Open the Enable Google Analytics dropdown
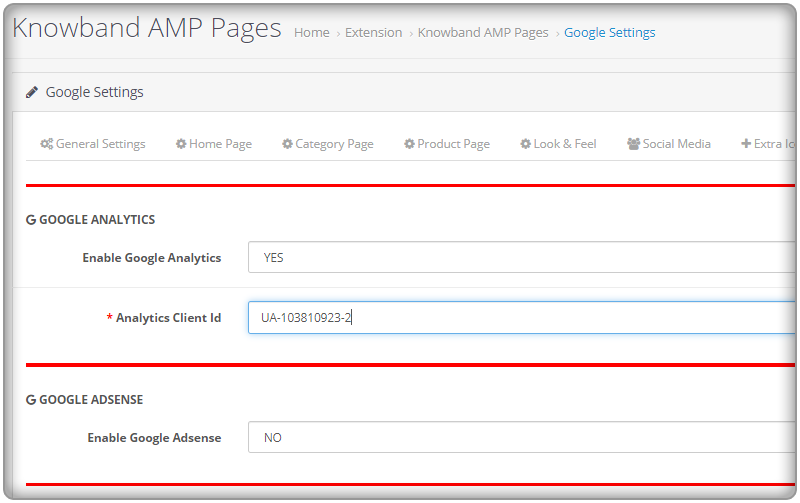Screen dimensions: 800x503 (521, 257)
